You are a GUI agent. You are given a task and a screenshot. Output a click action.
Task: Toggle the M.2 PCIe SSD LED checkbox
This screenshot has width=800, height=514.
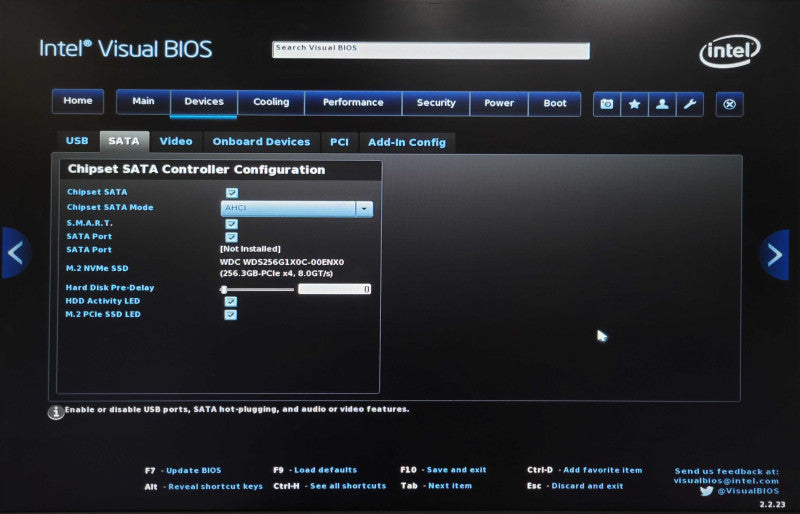point(231,314)
